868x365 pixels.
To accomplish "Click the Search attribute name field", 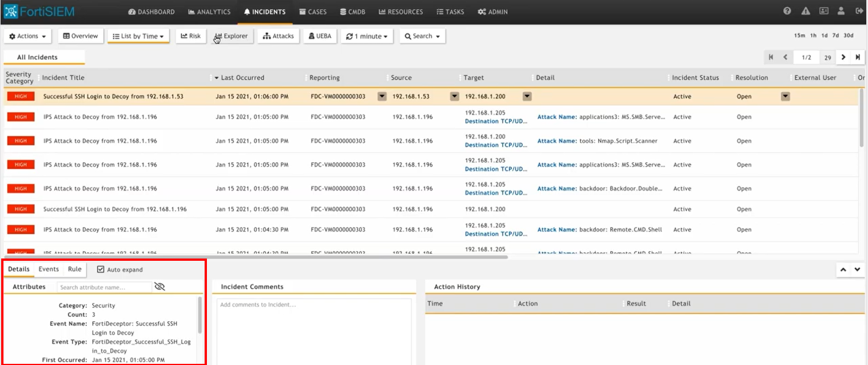I will pos(104,287).
